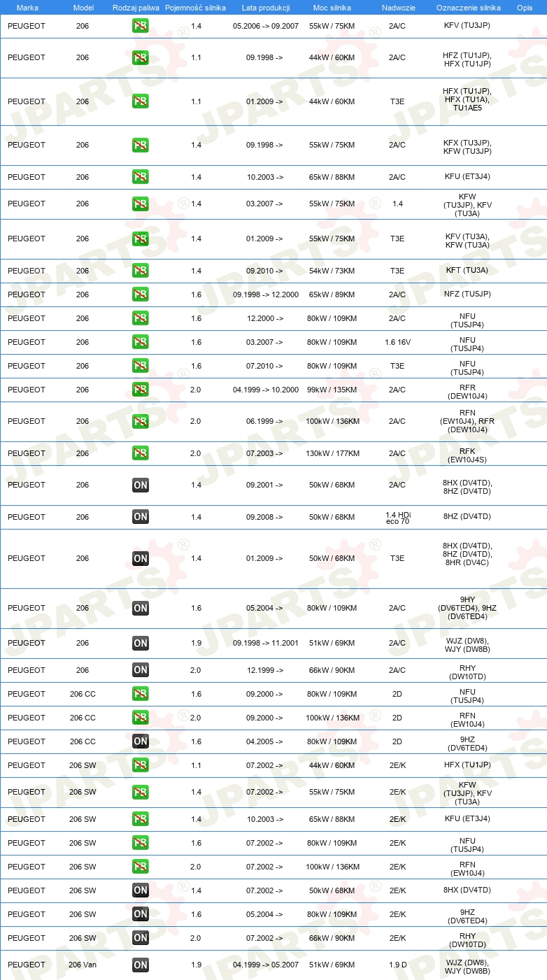Image resolution: width=547 pixels, height=980 pixels.
Task: Click the Model column header
Action: pos(83,7)
